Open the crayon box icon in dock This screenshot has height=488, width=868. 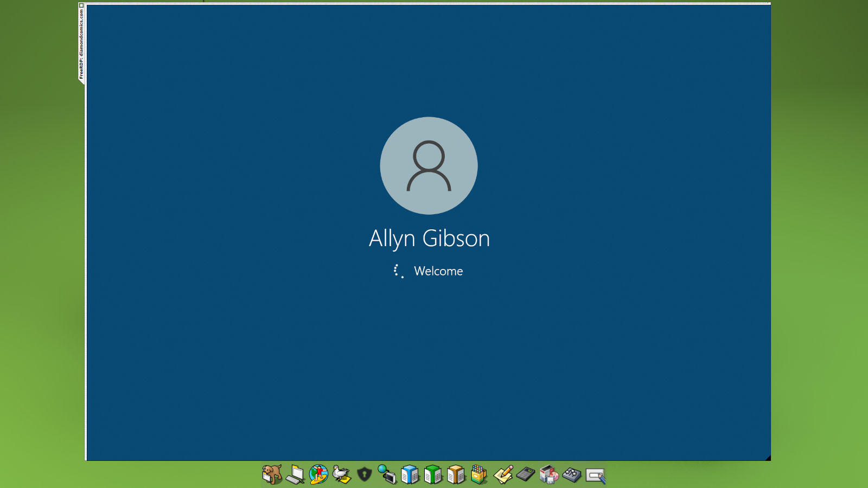click(479, 474)
